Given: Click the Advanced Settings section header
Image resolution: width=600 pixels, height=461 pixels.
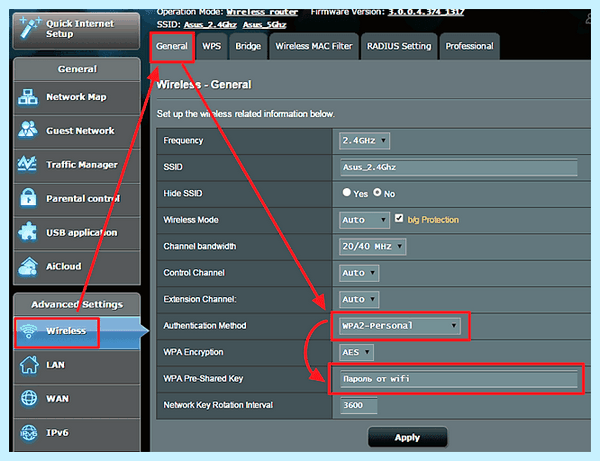Looking at the screenshot, I should point(77,305).
